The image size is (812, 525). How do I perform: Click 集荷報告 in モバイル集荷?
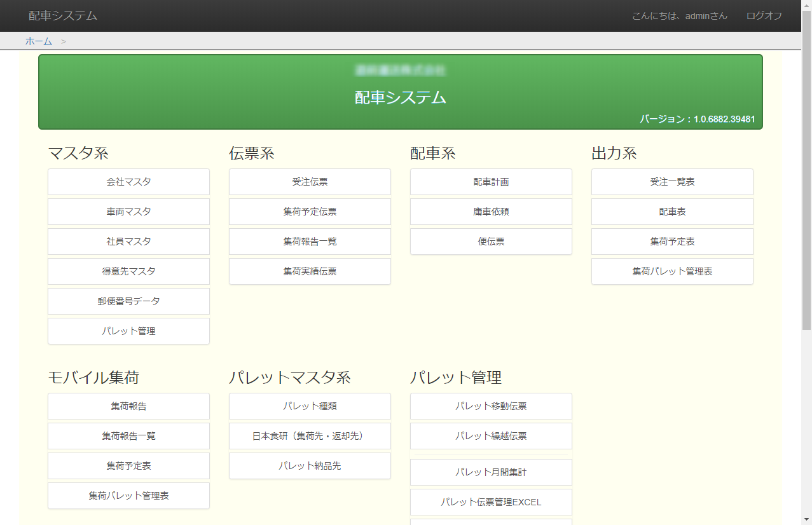coord(128,406)
